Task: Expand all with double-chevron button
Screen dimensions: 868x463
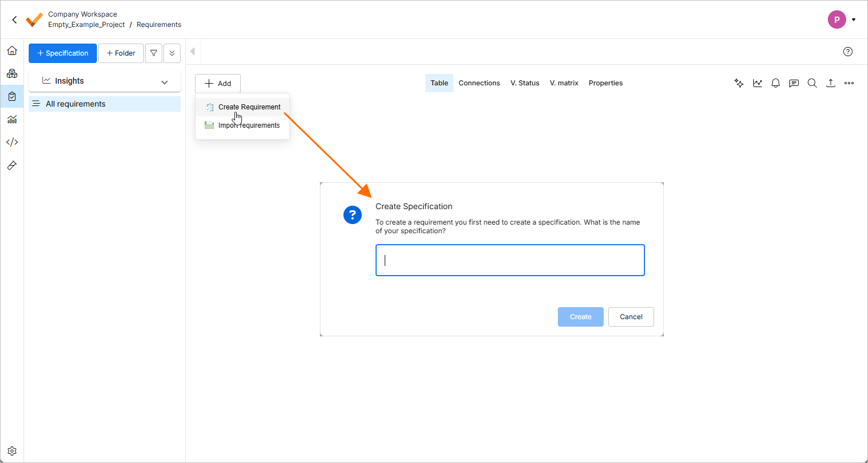Action: [x=172, y=53]
